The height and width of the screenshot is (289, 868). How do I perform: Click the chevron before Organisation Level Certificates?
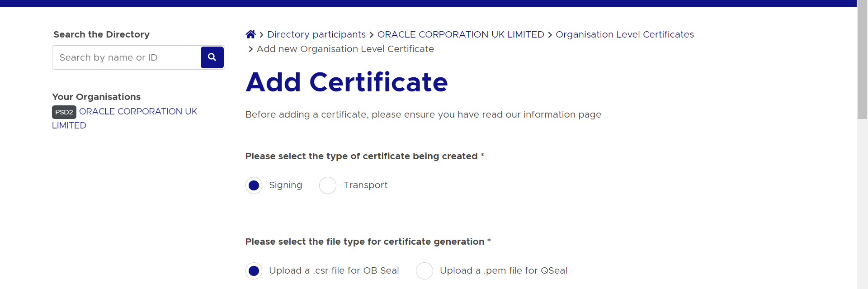click(550, 35)
